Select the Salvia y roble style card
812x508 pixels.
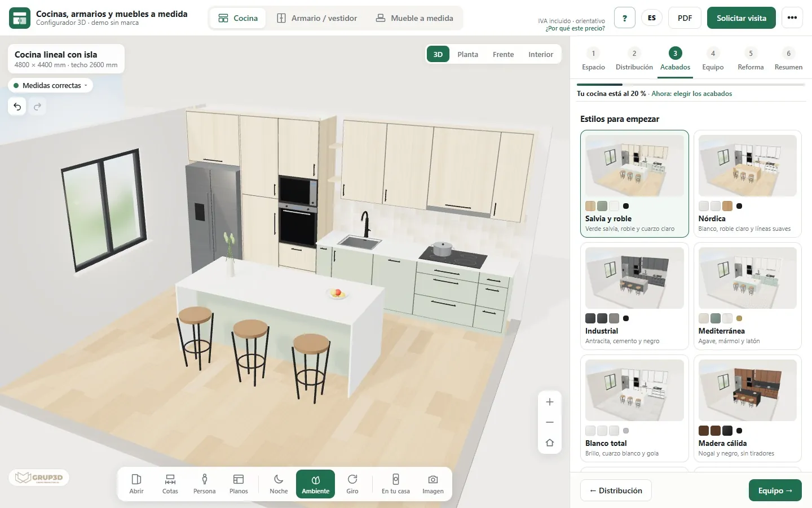point(634,184)
